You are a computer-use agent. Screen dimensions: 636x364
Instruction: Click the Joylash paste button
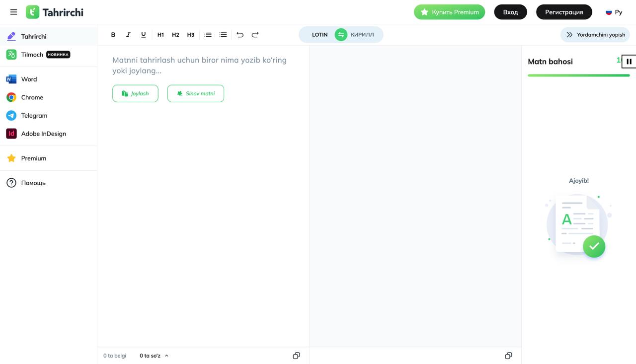click(x=135, y=93)
